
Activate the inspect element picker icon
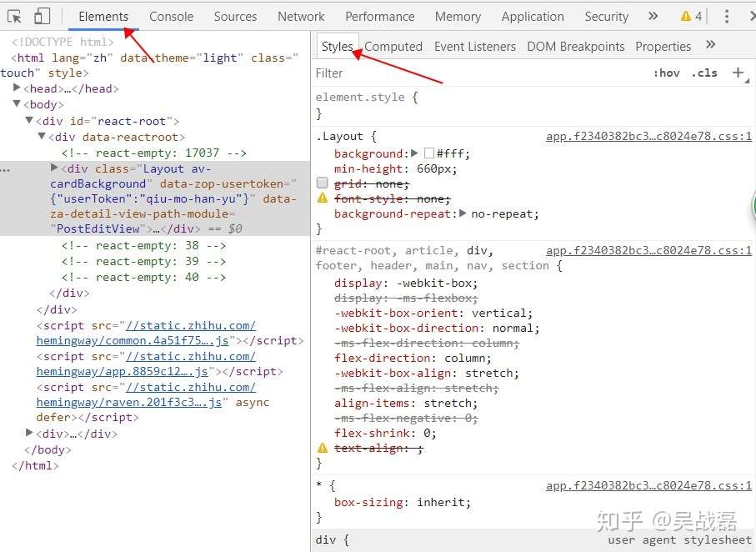point(14,17)
